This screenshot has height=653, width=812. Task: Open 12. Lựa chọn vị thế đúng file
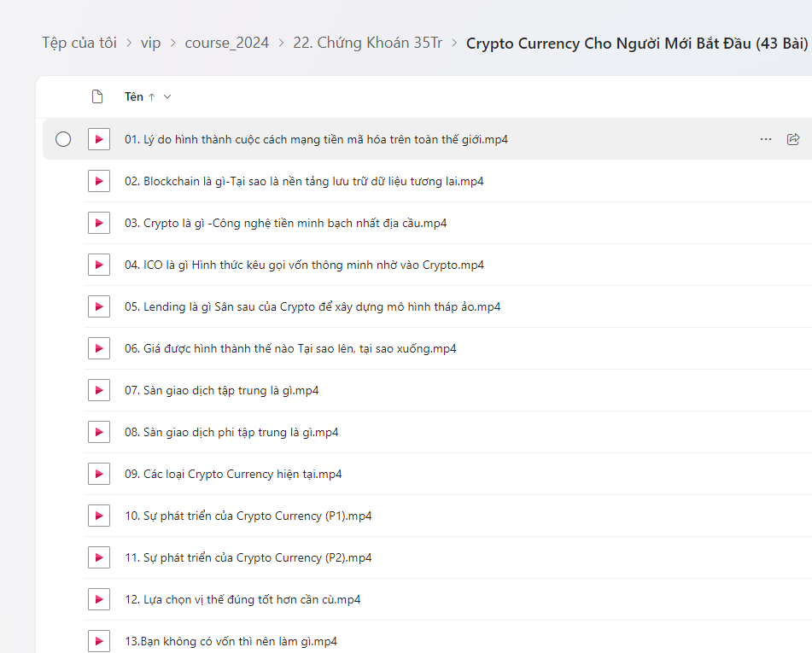pos(242,599)
